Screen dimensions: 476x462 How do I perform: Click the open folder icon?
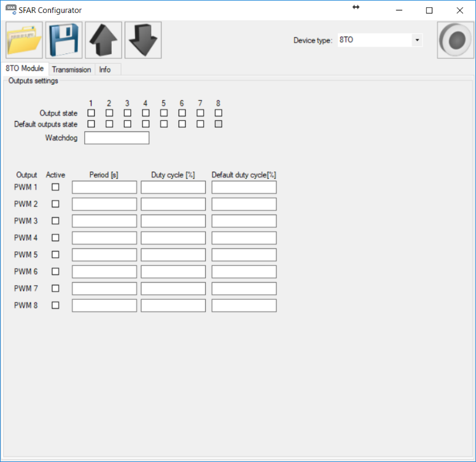(x=25, y=41)
